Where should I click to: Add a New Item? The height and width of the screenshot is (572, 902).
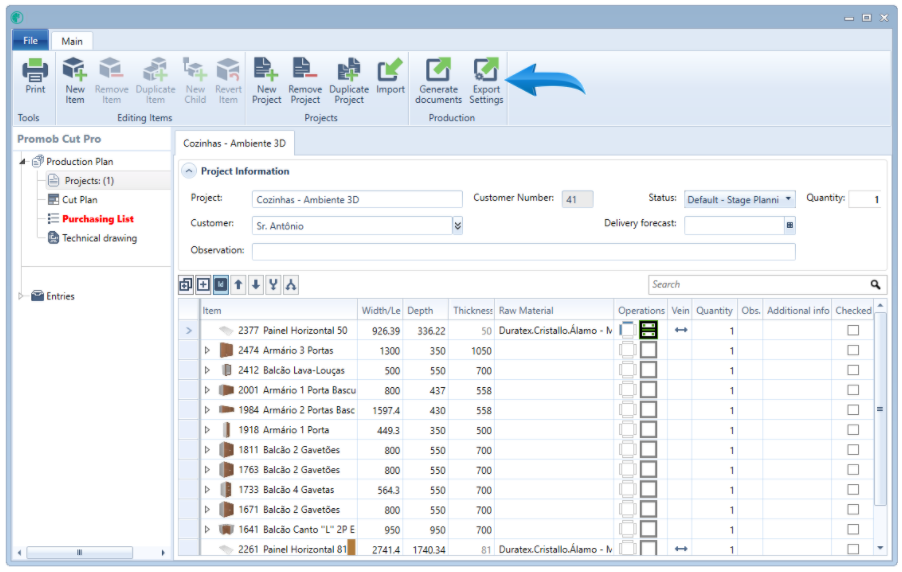coord(75,81)
